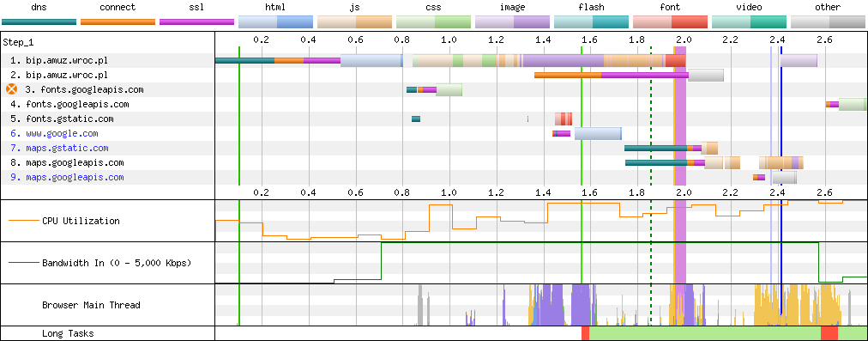Click request 6 blue html bar
Screen dimensions: 868x341
[599, 134]
